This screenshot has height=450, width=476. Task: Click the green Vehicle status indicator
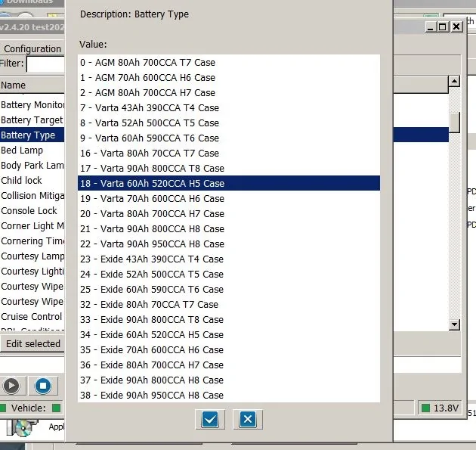coord(56,408)
